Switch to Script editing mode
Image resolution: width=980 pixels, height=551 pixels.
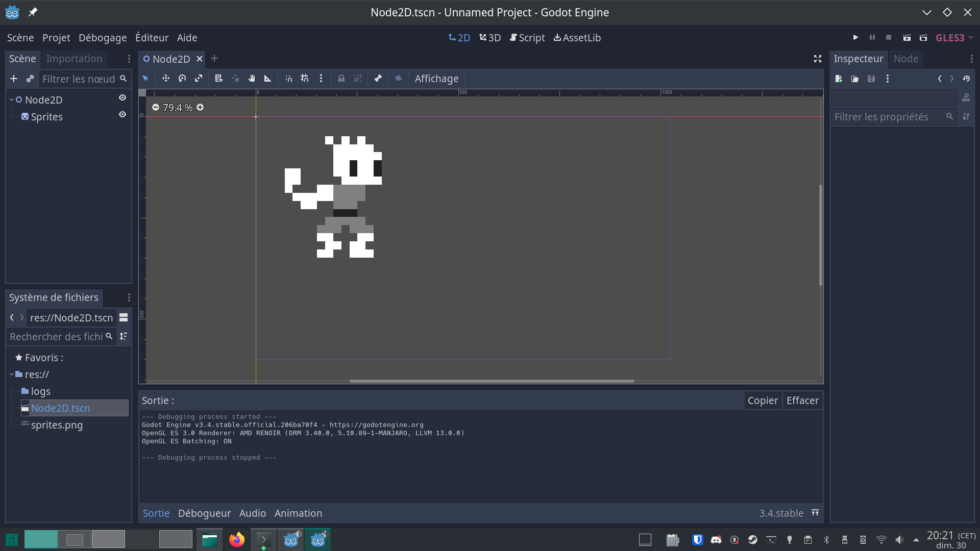tap(527, 37)
